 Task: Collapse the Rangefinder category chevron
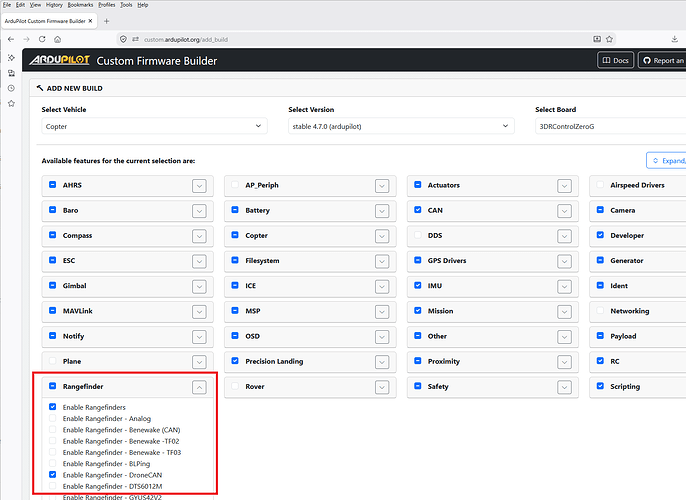[199, 387]
